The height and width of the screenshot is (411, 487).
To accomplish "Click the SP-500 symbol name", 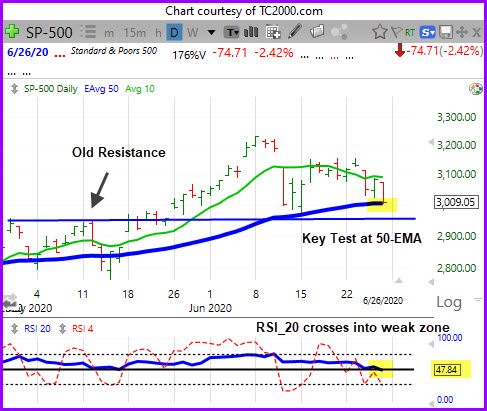I will tap(49, 33).
